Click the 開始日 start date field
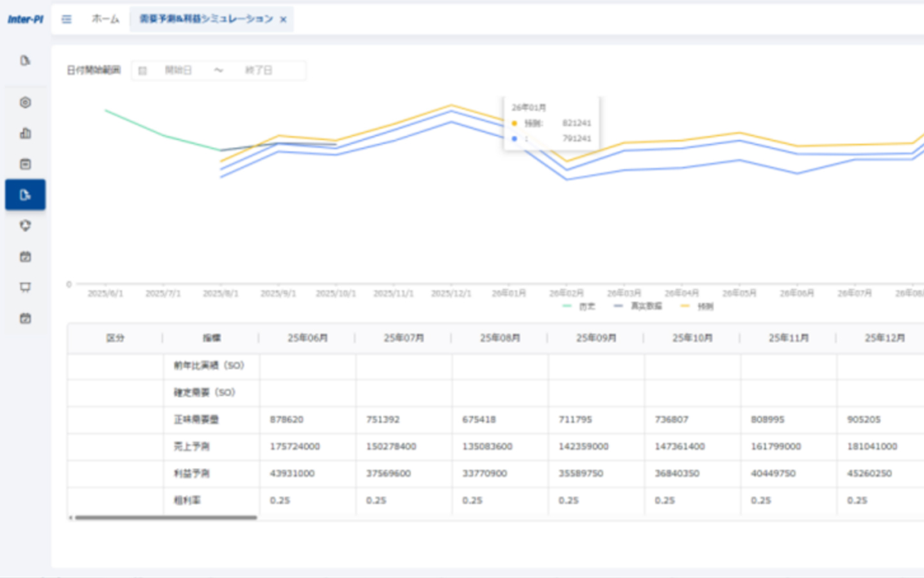 click(x=178, y=70)
